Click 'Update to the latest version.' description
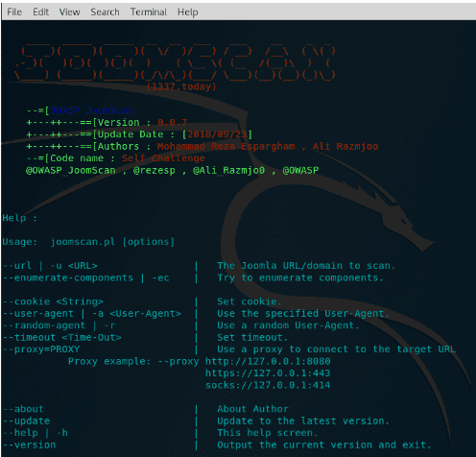 pos(303,421)
